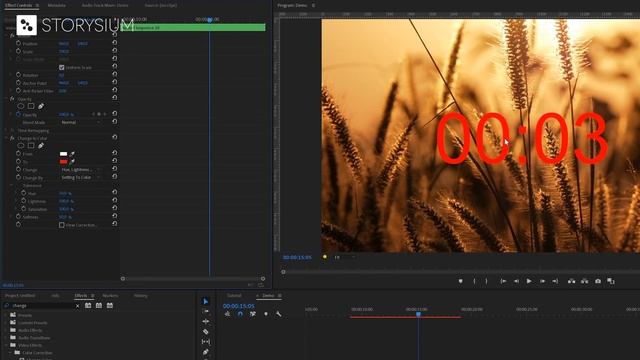The height and width of the screenshot is (360, 640).
Task: Filter by 32-bit Color effects badge
Action: [99, 305]
